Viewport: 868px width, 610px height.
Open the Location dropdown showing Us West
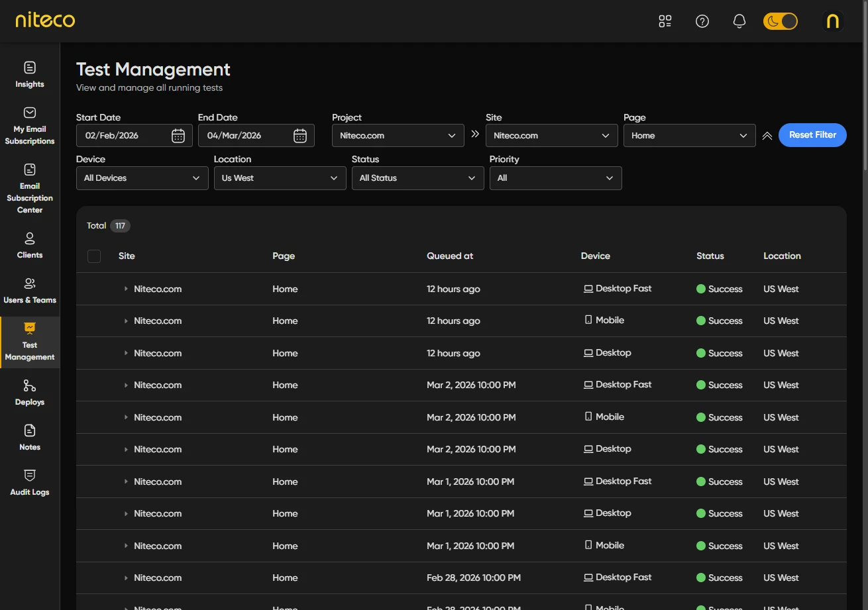(280, 178)
